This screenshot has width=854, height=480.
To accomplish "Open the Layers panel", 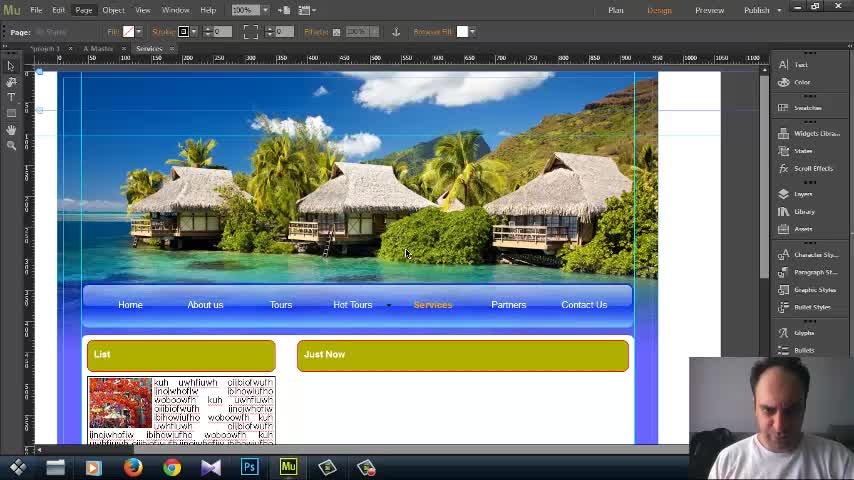I will [802, 194].
